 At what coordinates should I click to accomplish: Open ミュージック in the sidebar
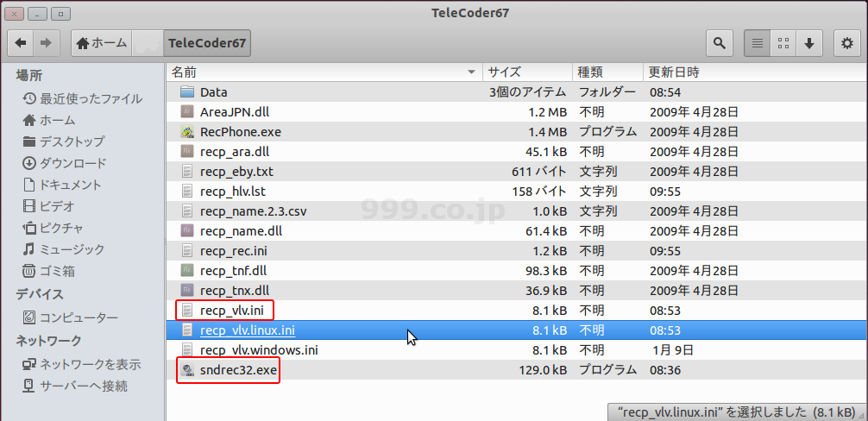(x=63, y=249)
